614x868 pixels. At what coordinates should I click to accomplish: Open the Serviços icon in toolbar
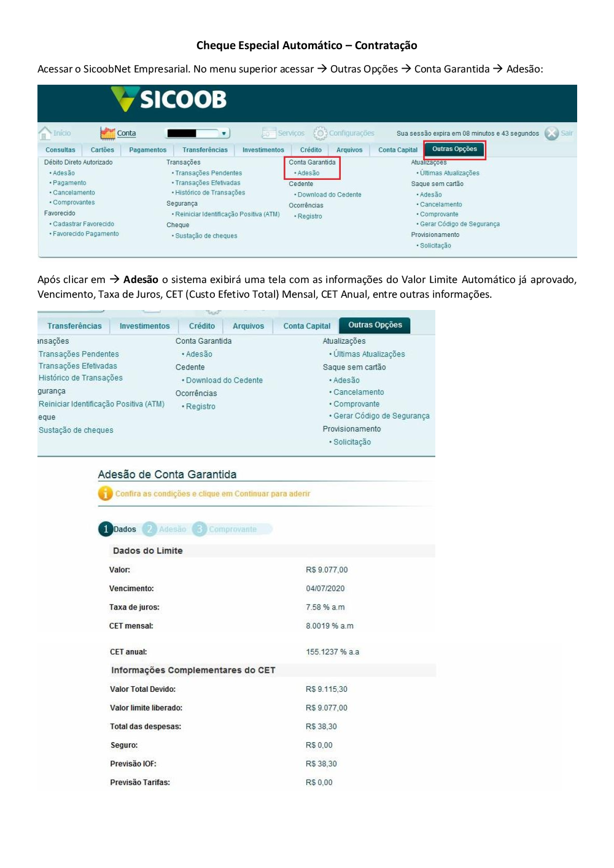click(x=268, y=133)
